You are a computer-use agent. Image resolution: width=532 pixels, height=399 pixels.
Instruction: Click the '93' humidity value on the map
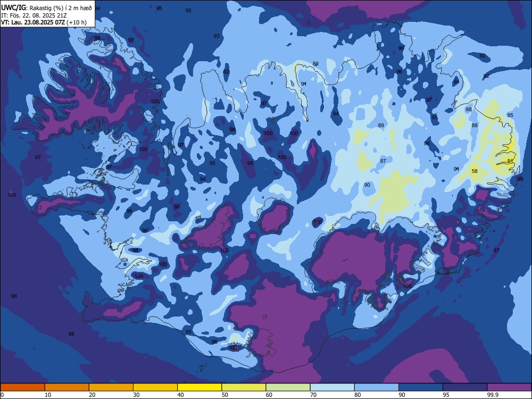pyautogui.click(x=217, y=36)
